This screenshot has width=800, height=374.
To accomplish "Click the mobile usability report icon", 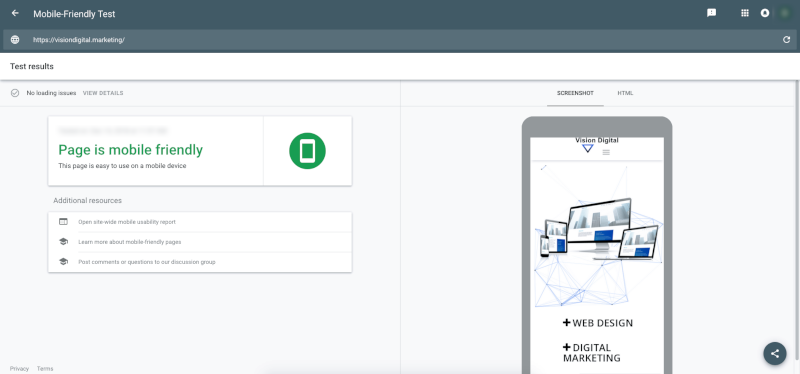I will tap(63, 222).
